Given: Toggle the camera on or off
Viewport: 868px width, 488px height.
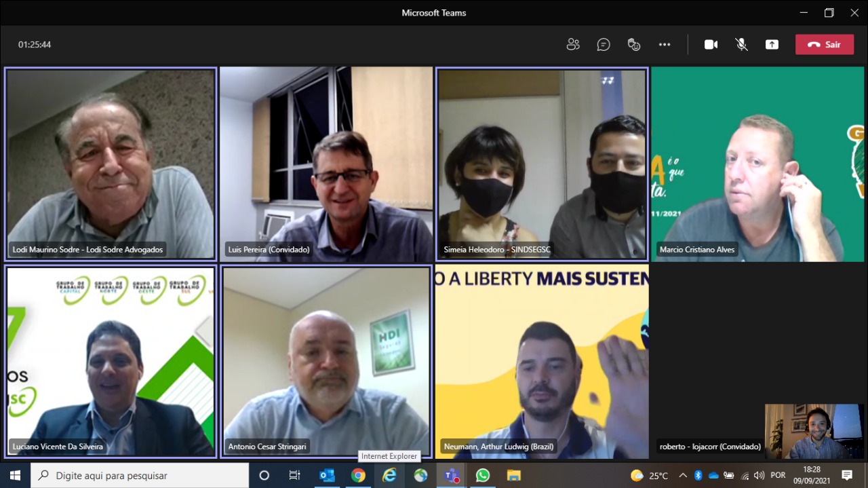Looking at the screenshot, I should [711, 45].
